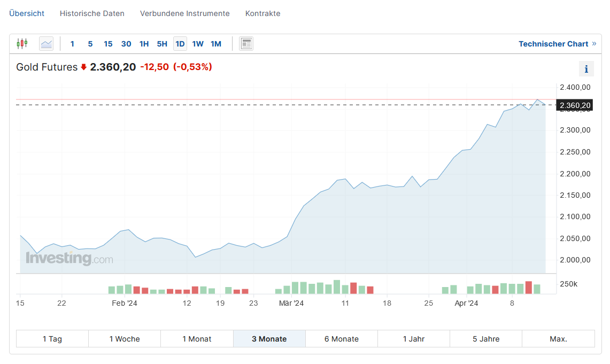
Task: Open the Kontrakte tab
Action: pyautogui.click(x=262, y=13)
